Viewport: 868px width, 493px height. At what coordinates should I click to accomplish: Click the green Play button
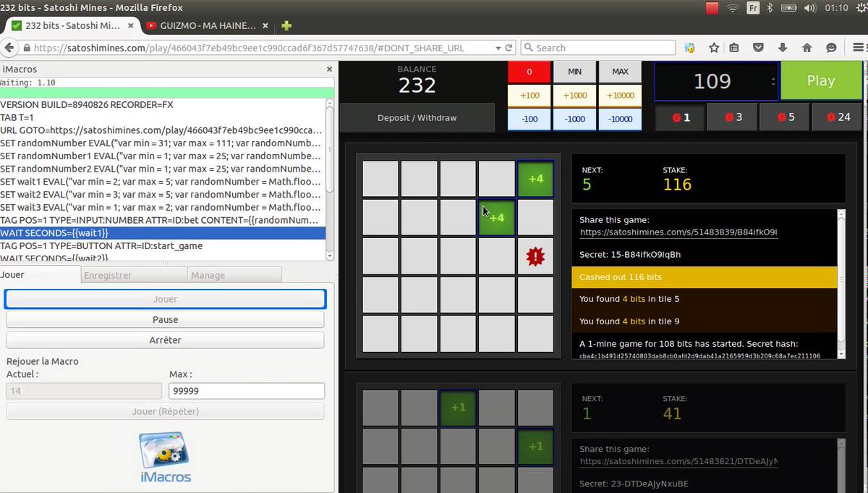pos(821,81)
